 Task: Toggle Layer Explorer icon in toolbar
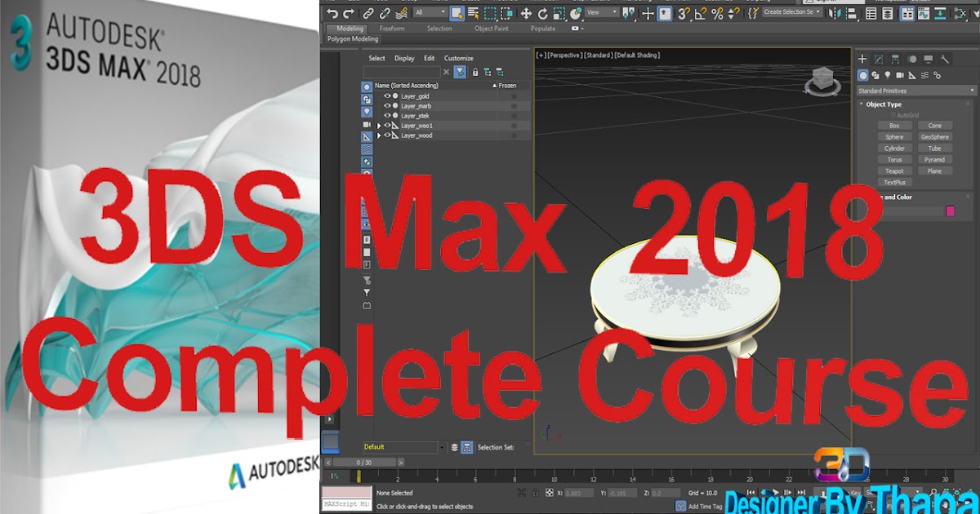click(888, 13)
